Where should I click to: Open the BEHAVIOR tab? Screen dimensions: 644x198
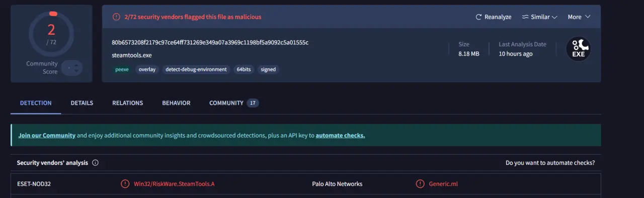click(176, 103)
